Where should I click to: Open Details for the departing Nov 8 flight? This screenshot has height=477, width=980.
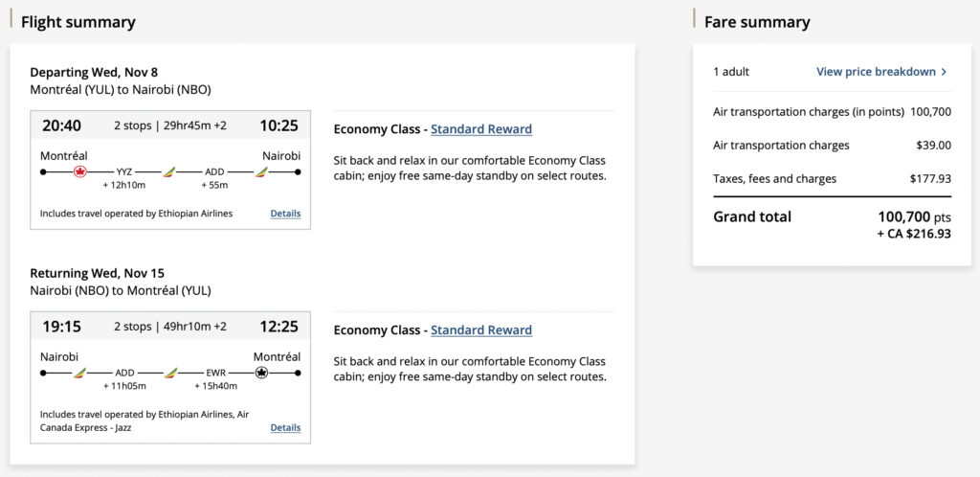285,214
